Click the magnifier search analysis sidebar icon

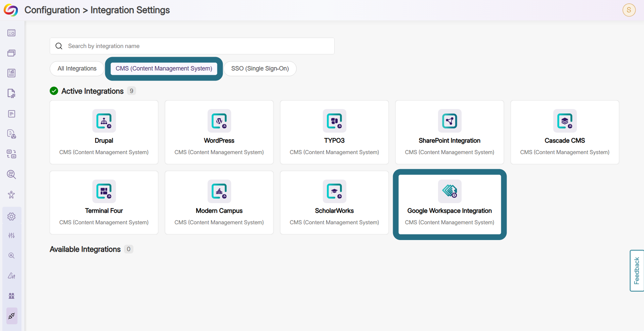[11, 175]
